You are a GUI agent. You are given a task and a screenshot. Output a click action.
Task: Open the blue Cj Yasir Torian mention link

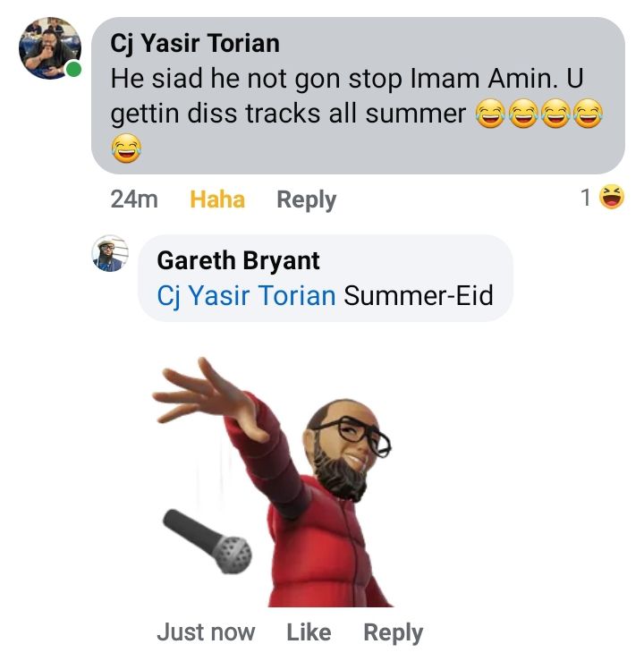246,295
